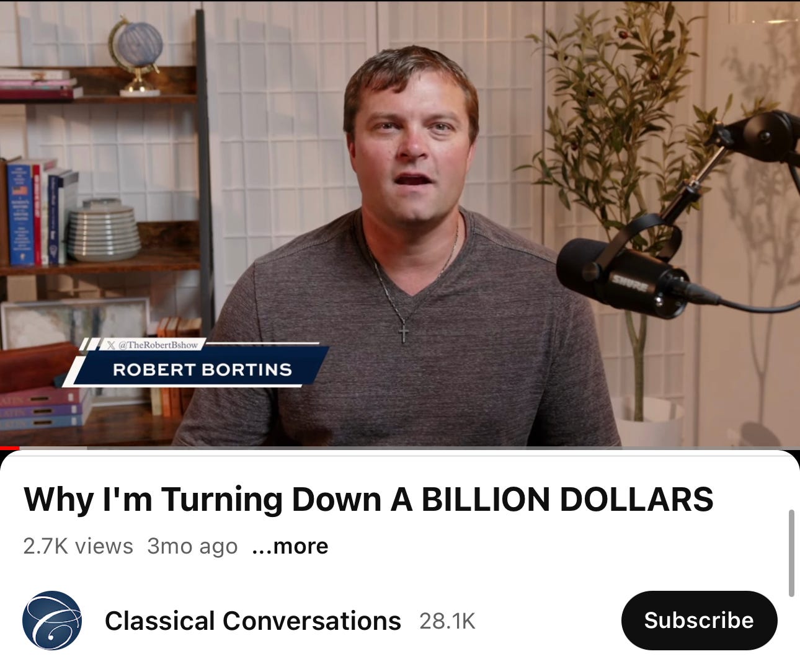The height and width of the screenshot is (672, 800).
Task: Click the Subscribe button
Action: tap(699, 621)
